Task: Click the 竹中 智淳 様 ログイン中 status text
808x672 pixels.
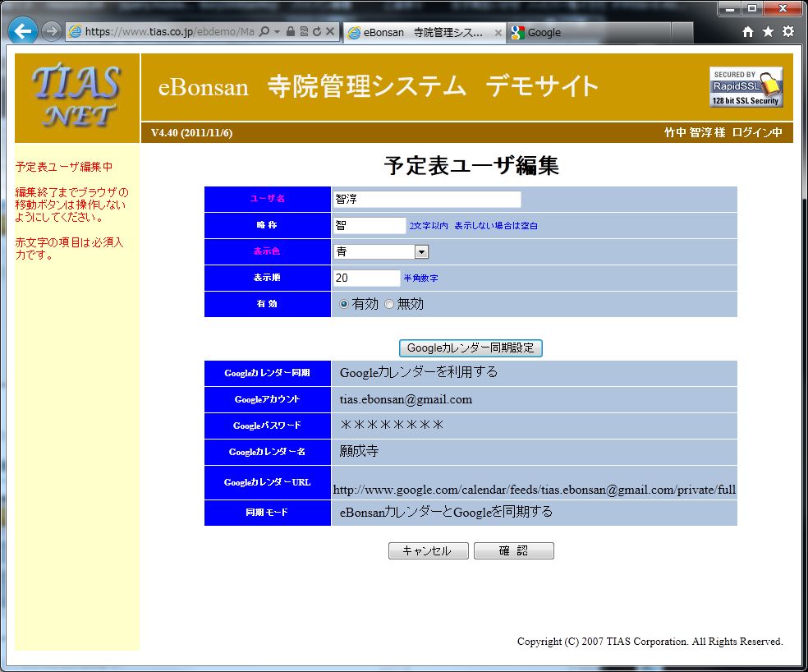Action: coord(723,133)
